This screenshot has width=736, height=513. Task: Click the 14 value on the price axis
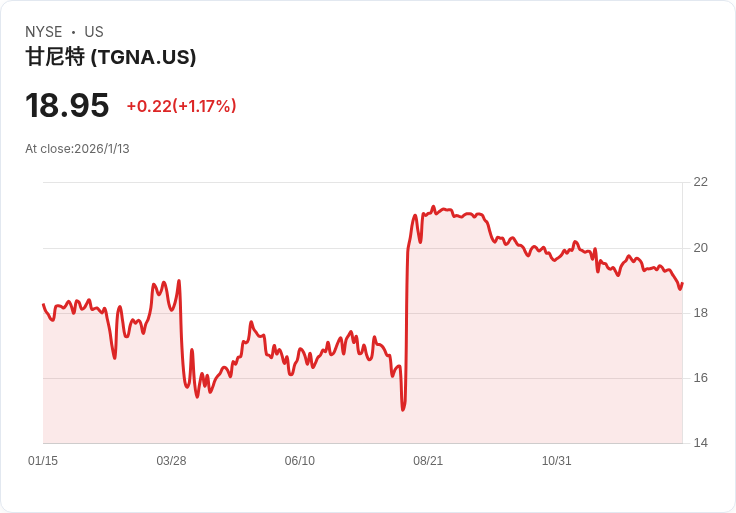click(x=700, y=443)
